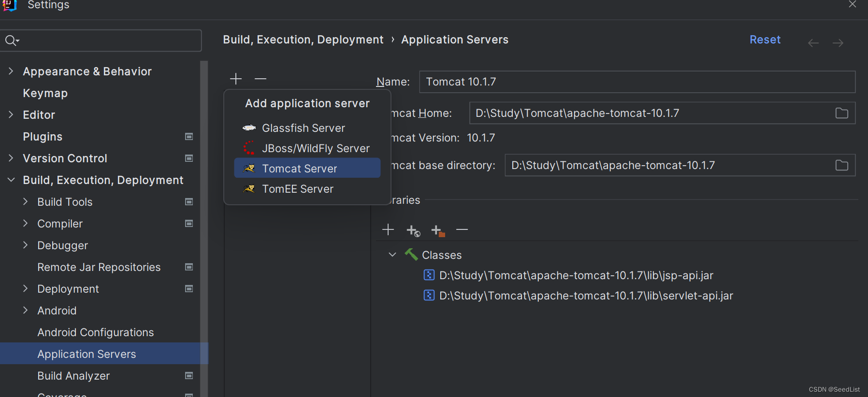Click the add library from URL icon
The height and width of the screenshot is (397, 868).
413,231
